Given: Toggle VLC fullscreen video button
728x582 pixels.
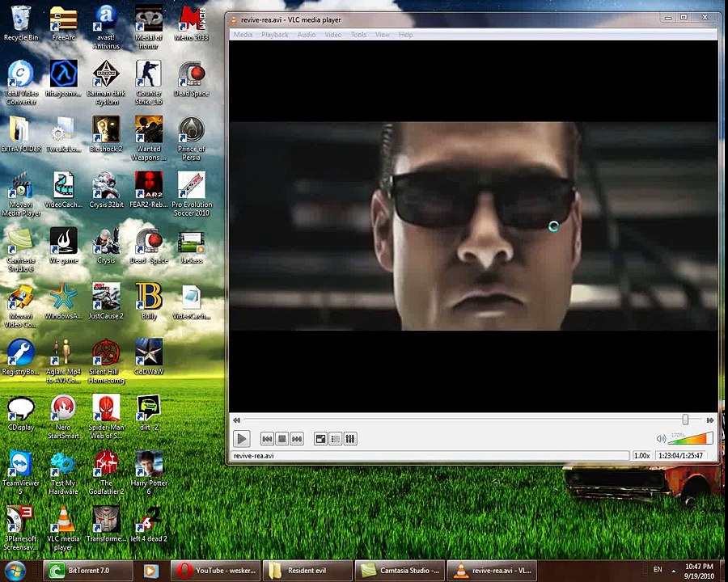Looking at the screenshot, I should tap(320, 439).
